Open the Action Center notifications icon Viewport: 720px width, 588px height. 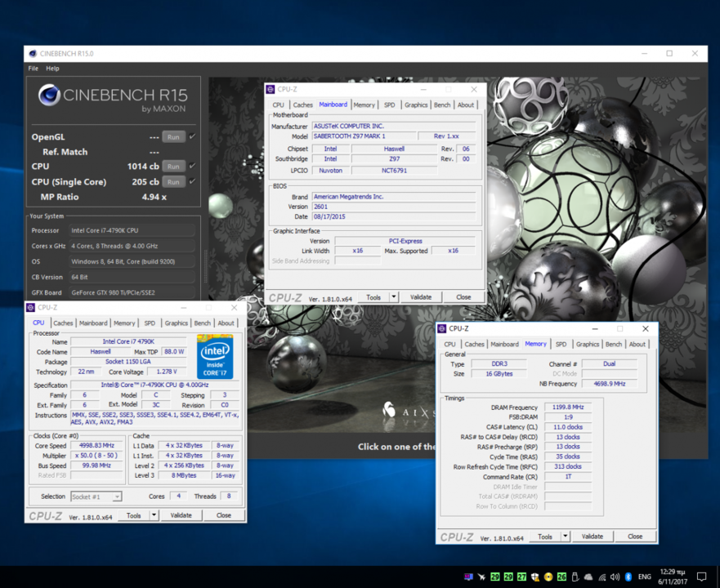point(702,577)
